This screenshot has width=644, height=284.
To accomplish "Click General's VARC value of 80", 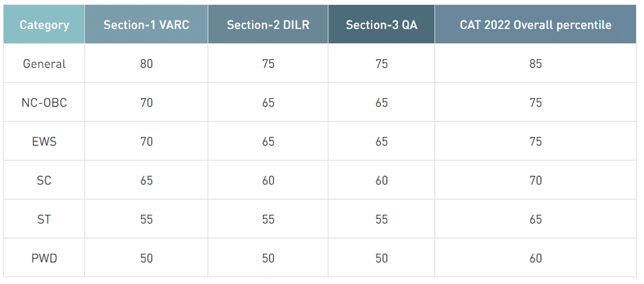I will 147,64.
